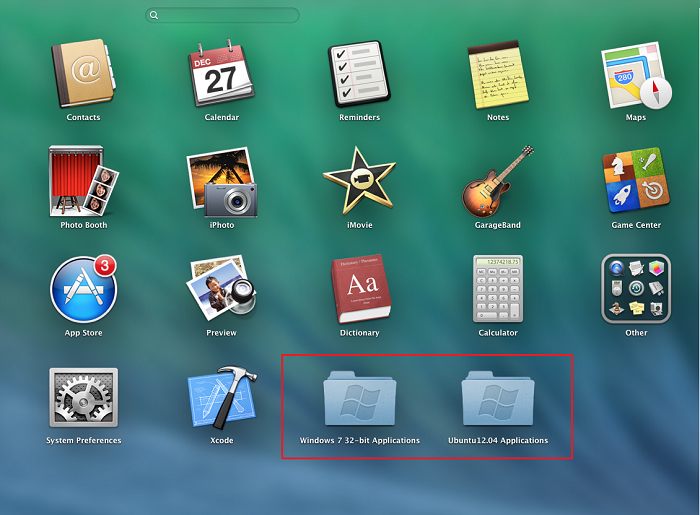This screenshot has width=700, height=515.
Task: Open Reminders checklist app
Action: (359, 74)
